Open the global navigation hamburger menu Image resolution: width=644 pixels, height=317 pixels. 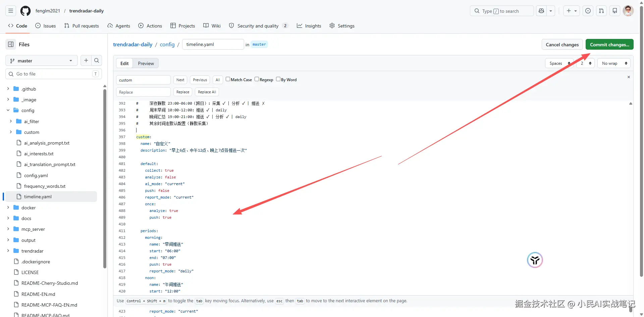11,11
